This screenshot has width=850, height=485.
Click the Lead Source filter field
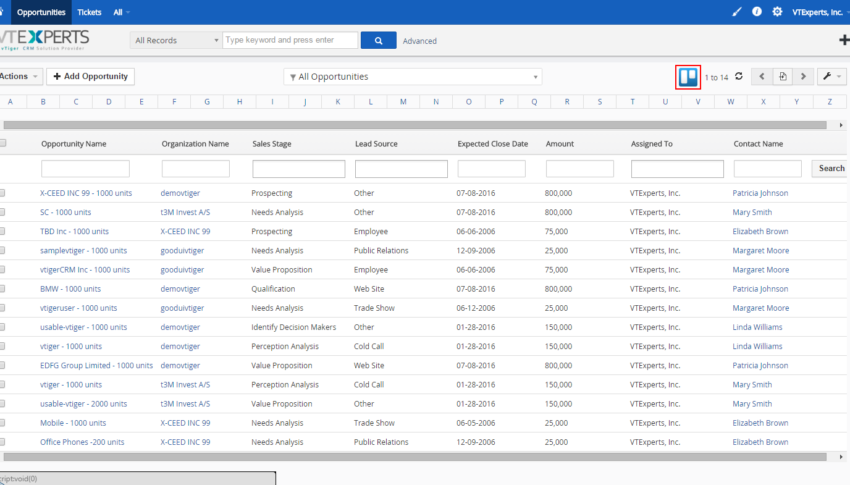[401, 169]
